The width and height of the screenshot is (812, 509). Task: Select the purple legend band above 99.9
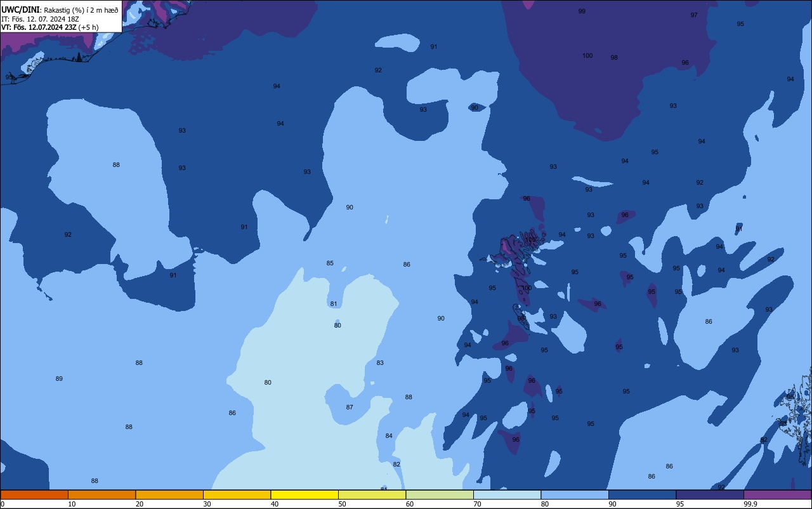(x=777, y=494)
